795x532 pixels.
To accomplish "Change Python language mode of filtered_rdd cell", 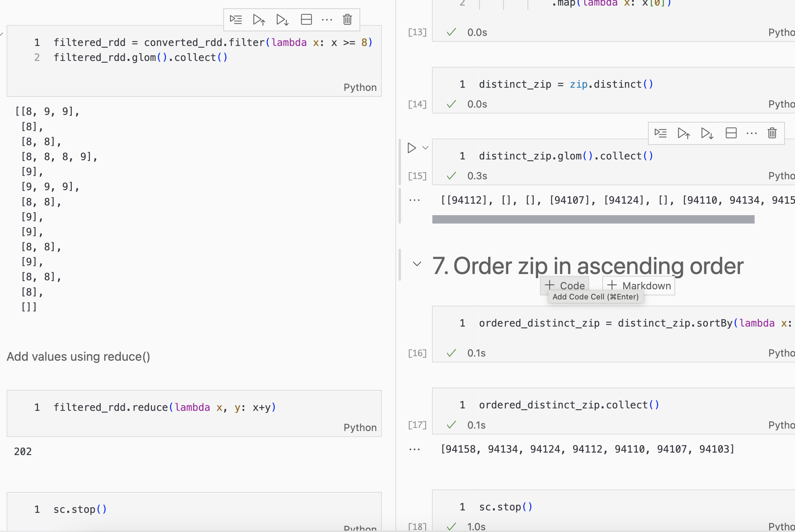I will [x=360, y=87].
